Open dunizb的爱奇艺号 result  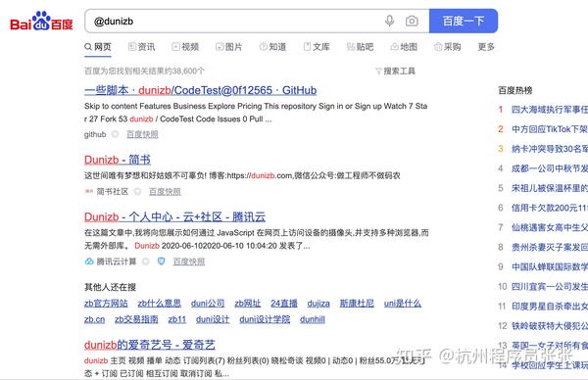[150, 345]
